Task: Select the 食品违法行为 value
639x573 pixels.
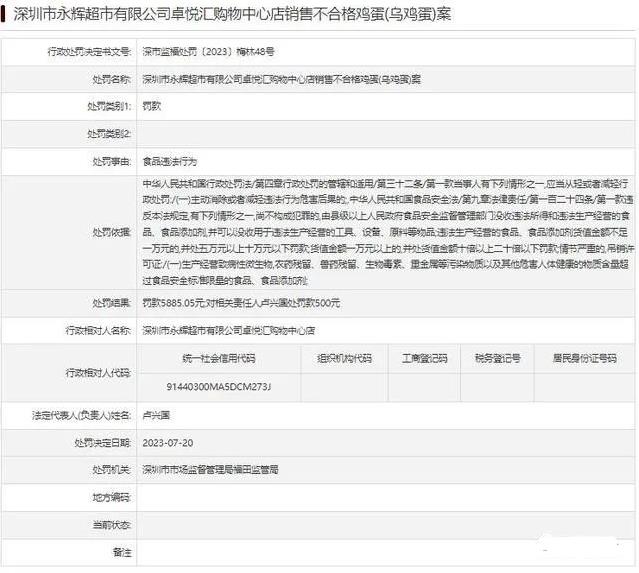Action: point(170,162)
